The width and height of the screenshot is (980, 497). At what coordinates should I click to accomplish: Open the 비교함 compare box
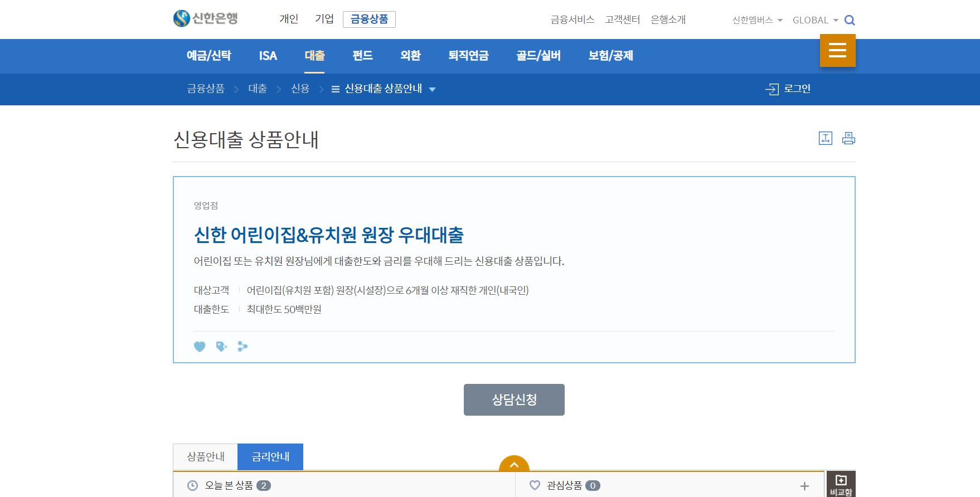point(841,484)
